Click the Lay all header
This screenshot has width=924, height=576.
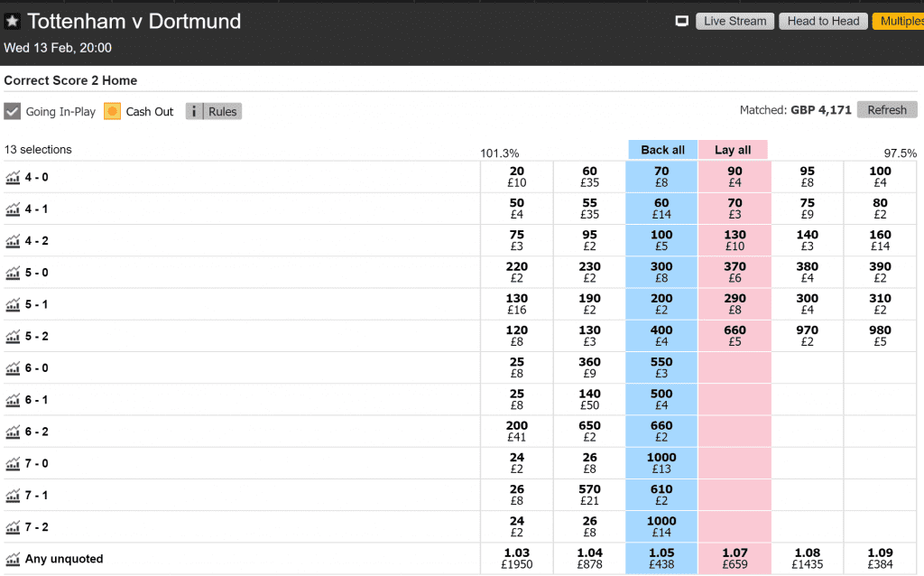733,150
